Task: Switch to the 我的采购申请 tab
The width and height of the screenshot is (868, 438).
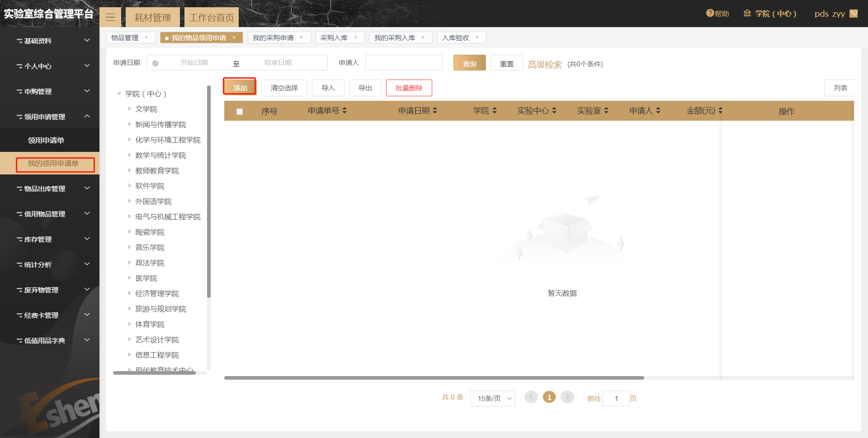Action: [273, 38]
